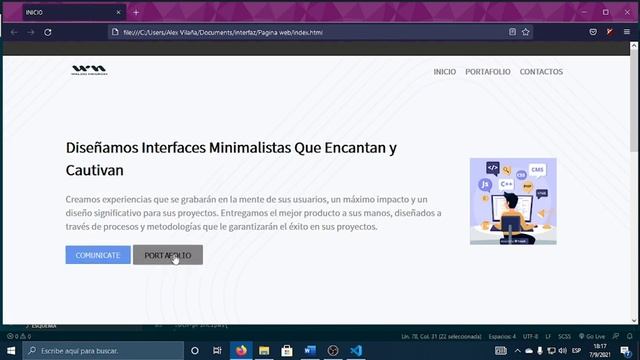Click the cloud icon in system tray

529,351
